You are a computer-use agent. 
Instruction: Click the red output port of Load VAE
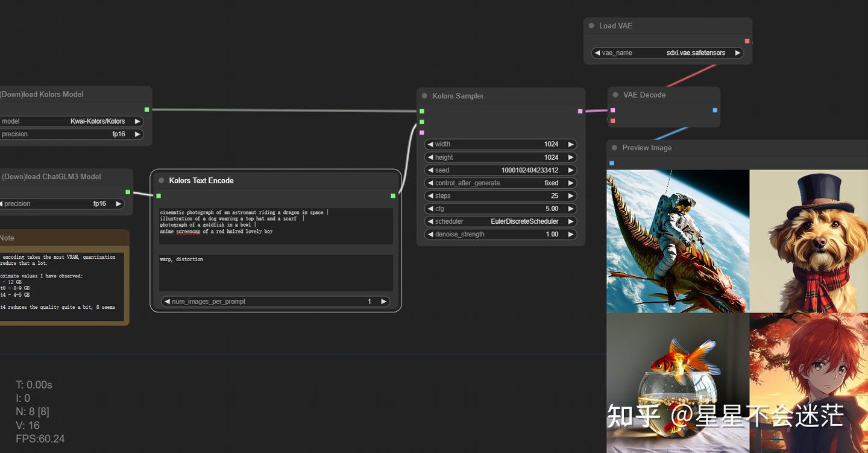[747, 41]
